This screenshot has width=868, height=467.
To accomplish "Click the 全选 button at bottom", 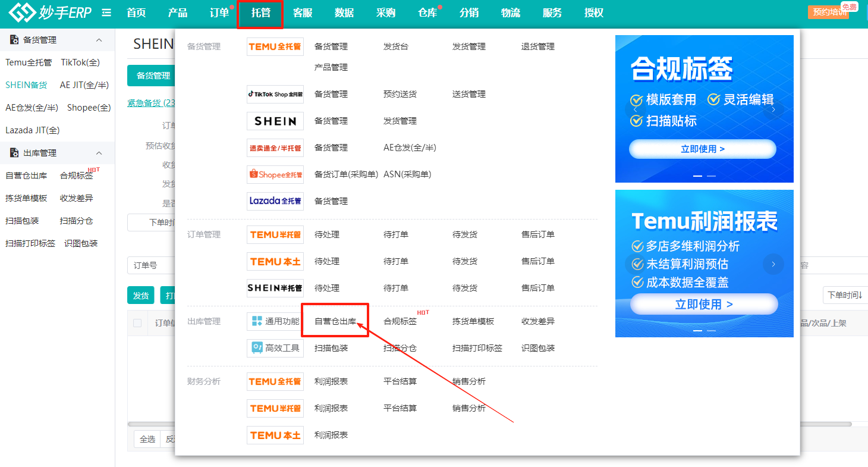I will [x=147, y=439].
